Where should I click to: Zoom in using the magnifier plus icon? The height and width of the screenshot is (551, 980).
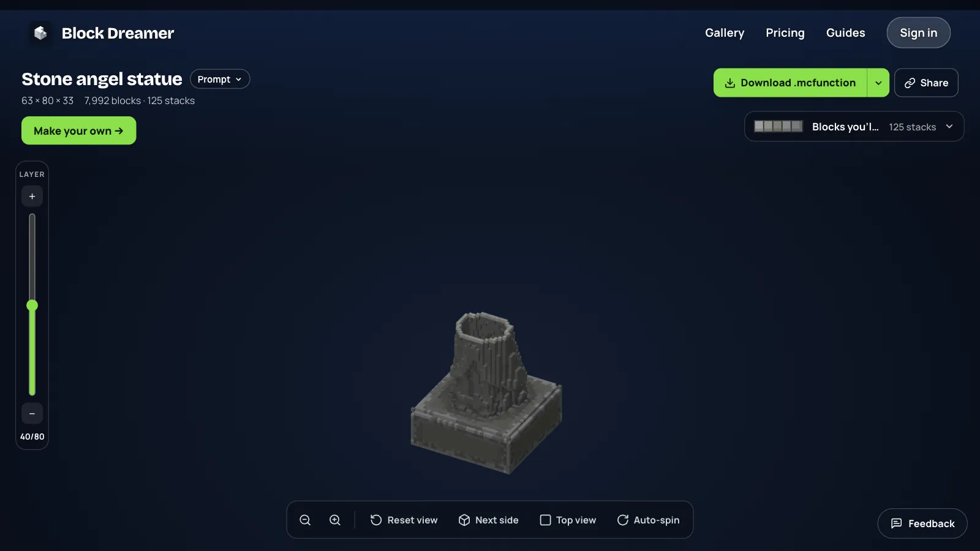pyautogui.click(x=335, y=520)
